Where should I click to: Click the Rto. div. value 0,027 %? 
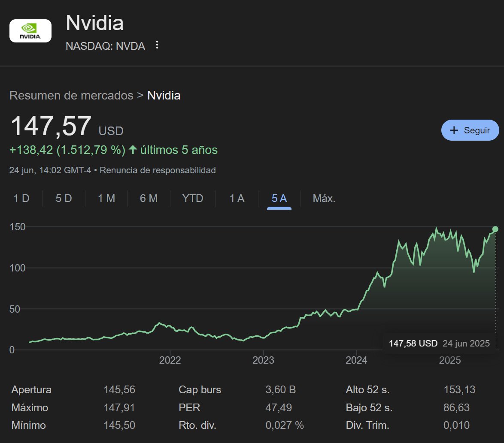pyautogui.click(x=285, y=425)
